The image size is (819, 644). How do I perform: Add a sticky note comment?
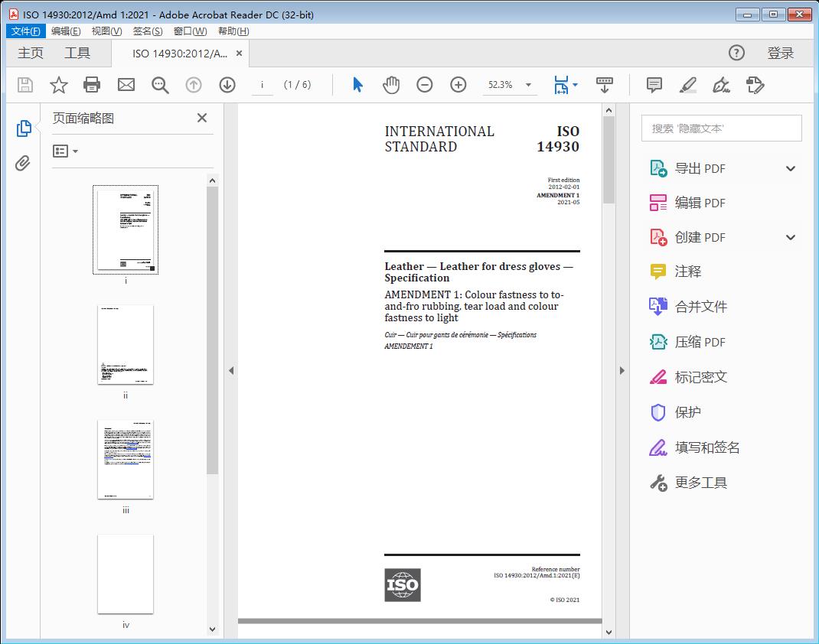point(654,85)
